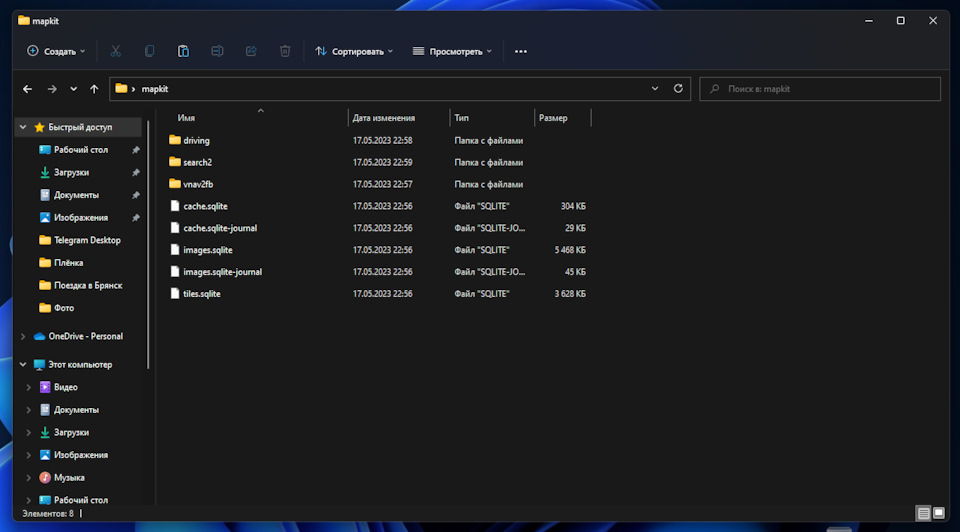This screenshot has height=532, width=960.
Task: Open the Сортировать menu
Action: pyautogui.click(x=354, y=51)
